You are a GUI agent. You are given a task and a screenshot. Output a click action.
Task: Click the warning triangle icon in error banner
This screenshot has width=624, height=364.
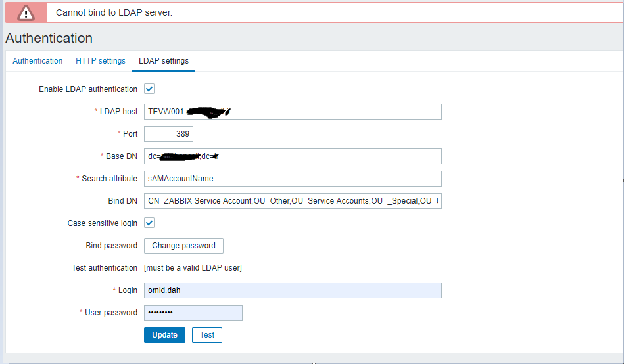point(25,12)
